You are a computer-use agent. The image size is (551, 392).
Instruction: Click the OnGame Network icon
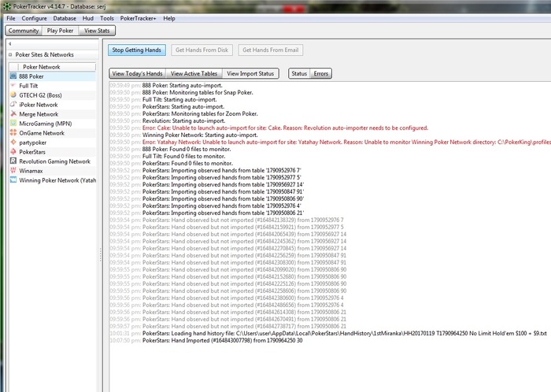[13, 133]
